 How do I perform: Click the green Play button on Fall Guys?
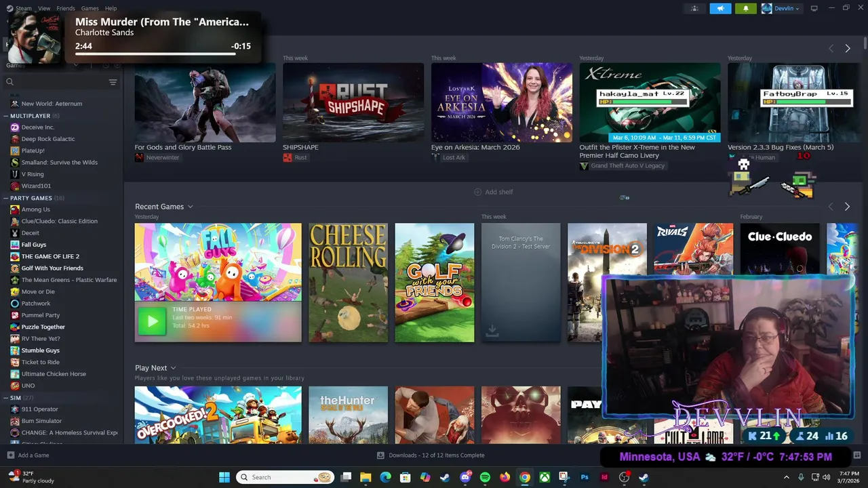coord(152,321)
